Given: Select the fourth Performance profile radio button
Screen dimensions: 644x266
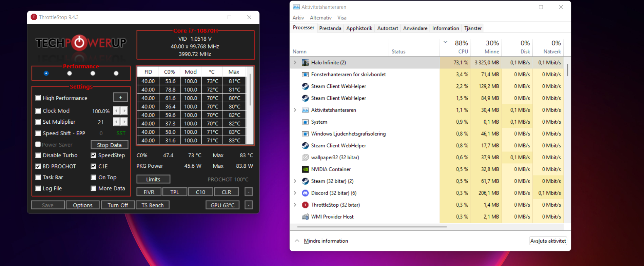Looking at the screenshot, I should click(x=116, y=73).
